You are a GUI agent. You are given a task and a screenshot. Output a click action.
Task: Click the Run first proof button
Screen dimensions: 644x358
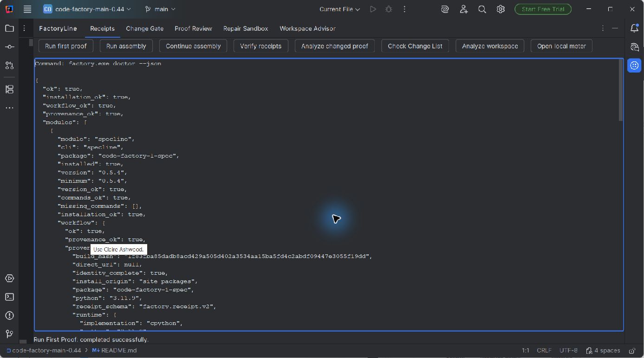(x=66, y=46)
